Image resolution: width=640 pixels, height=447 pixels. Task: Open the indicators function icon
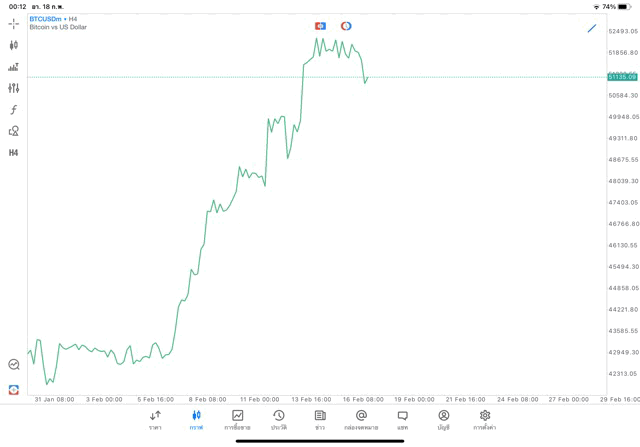[14, 110]
